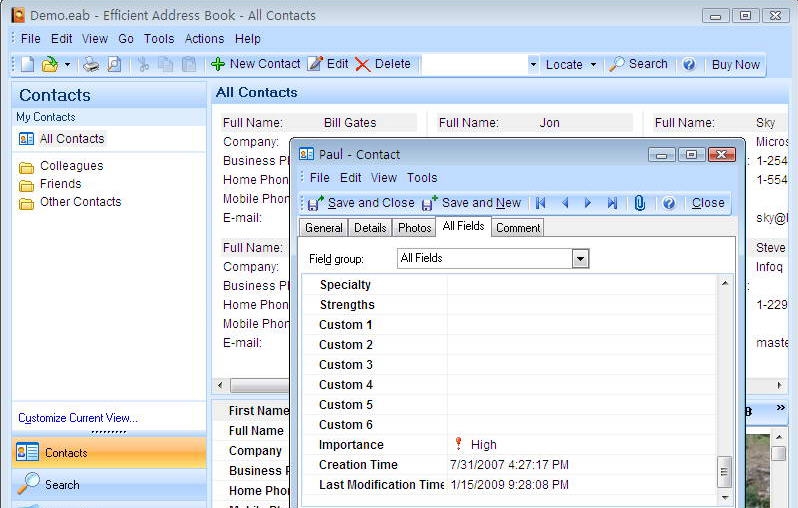Open Print Preview from main toolbar
This screenshot has height=508, width=798.
pos(114,64)
